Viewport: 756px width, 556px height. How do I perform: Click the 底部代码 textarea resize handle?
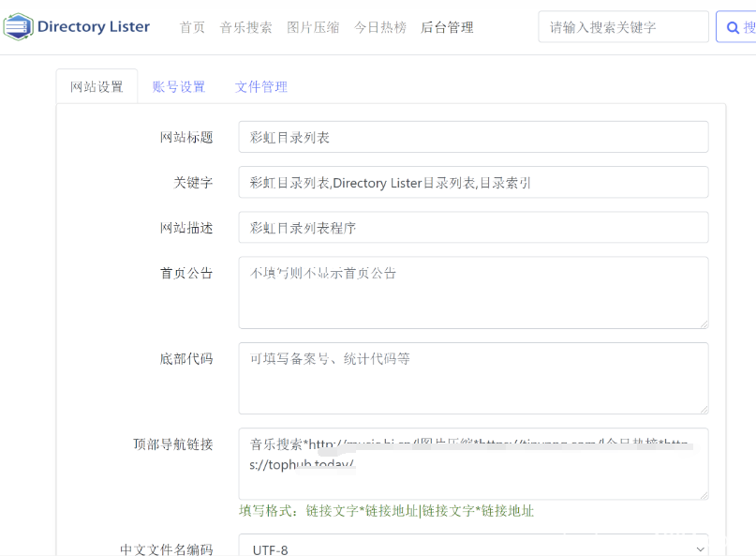click(703, 408)
